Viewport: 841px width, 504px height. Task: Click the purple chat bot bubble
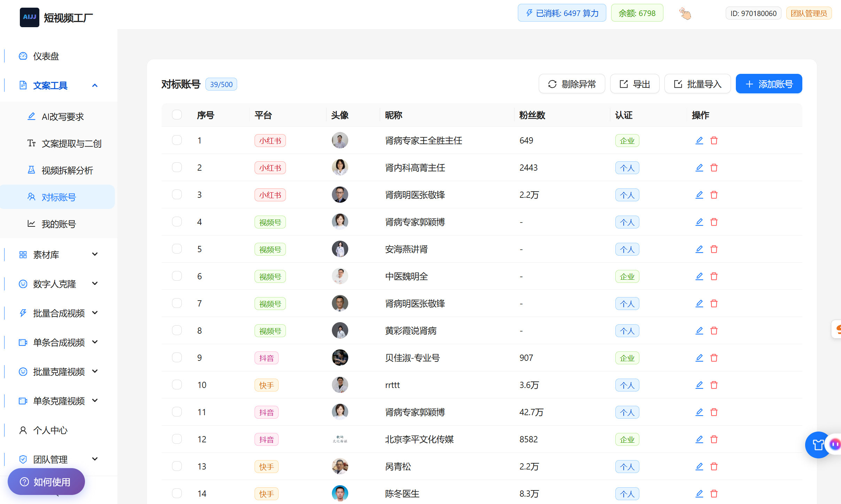[835, 444]
